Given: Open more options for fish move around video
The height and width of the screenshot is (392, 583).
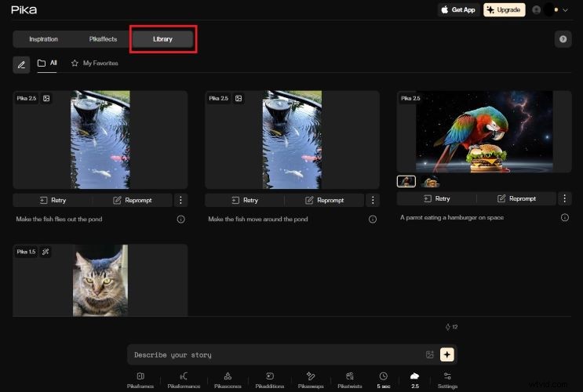Looking at the screenshot, I should tap(373, 200).
